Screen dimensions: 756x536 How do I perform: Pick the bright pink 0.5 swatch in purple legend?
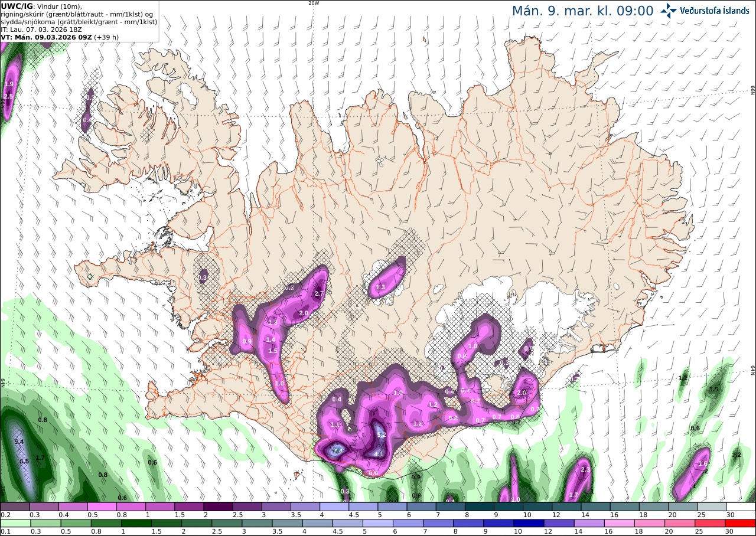tap(101, 506)
